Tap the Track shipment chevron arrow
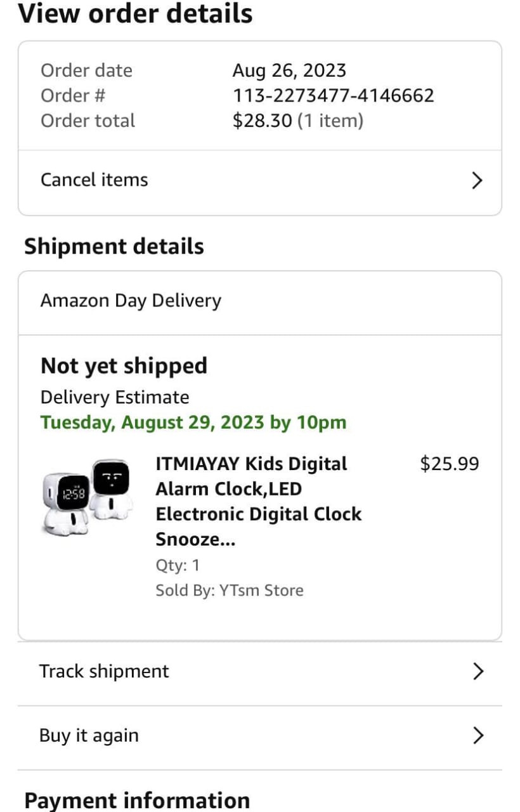520x812 pixels. [478, 671]
